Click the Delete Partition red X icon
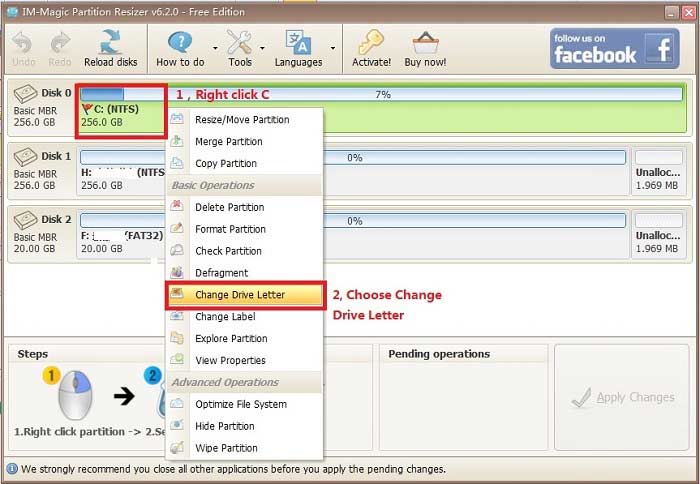This screenshot has height=484, width=700. coord(177,207)
